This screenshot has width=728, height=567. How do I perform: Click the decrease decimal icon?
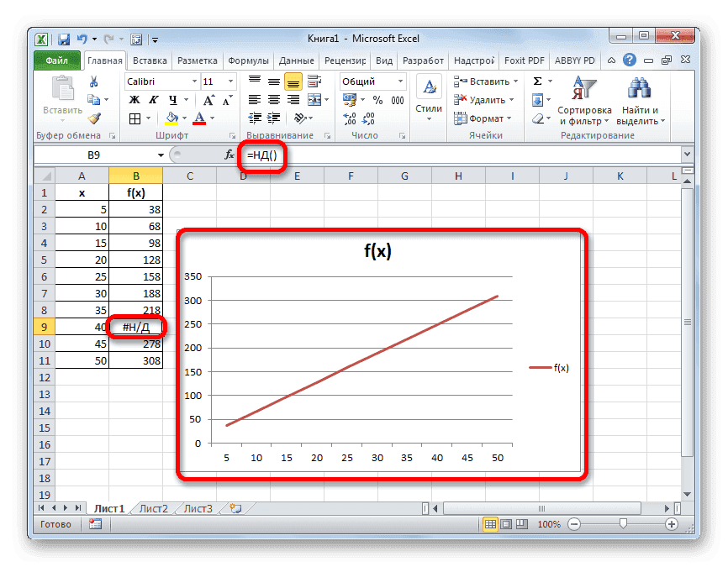[x=367, y=118]
